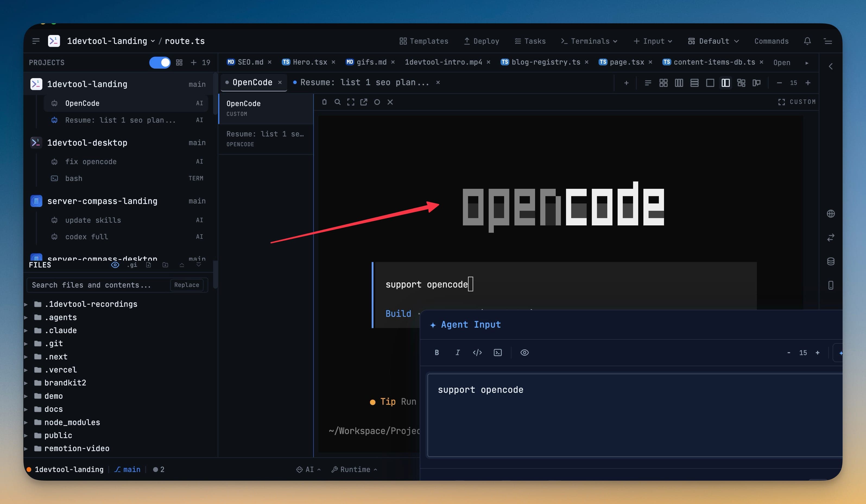Viewport: 866px width, 504px height.
Task: Click the inline code icon in Agent Input
Action: click(x=477, y=353)
